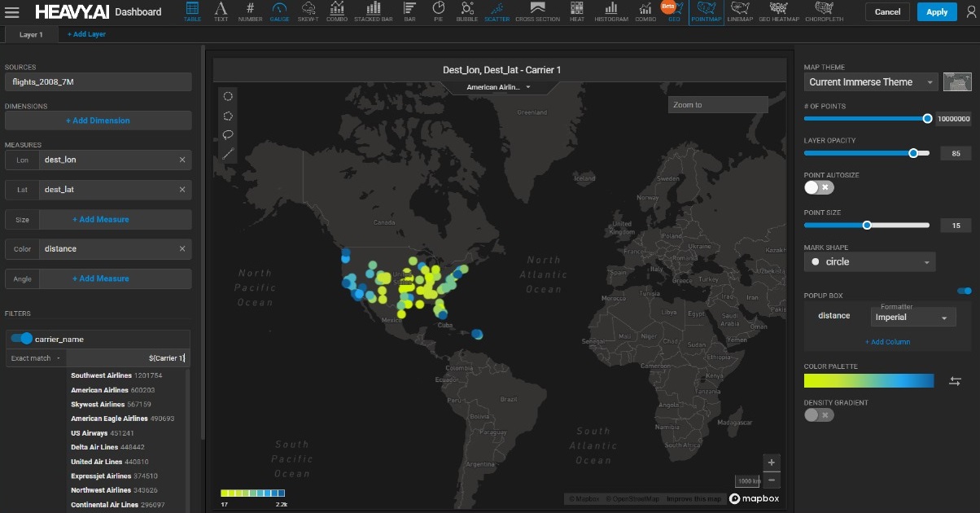Click the map zoom in plus button

pos(772,463)
